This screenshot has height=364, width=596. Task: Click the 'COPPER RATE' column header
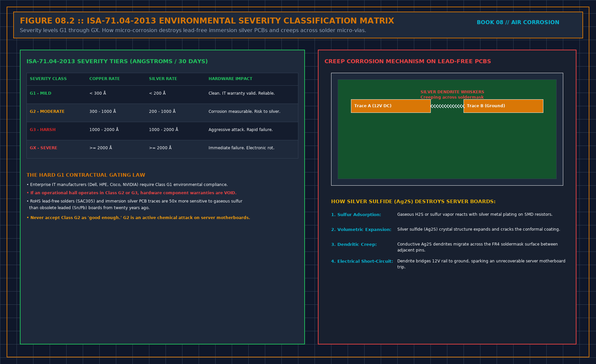pos(105,79)
